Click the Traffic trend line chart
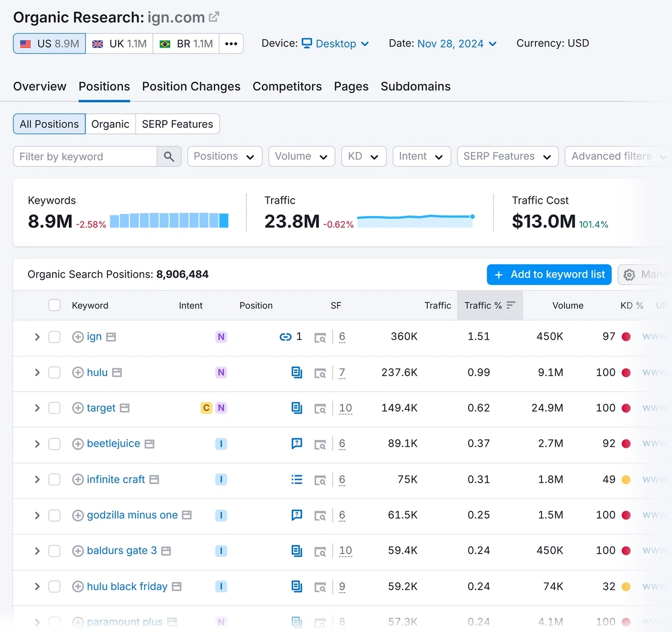This screenshot has width=672, height=632. (416, 221)
